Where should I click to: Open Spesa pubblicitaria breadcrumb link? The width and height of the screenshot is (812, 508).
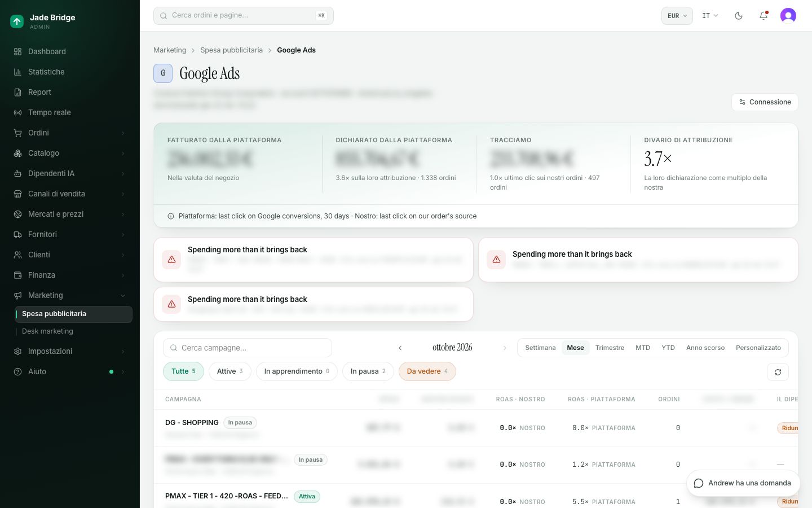click(x=232, y=50)
